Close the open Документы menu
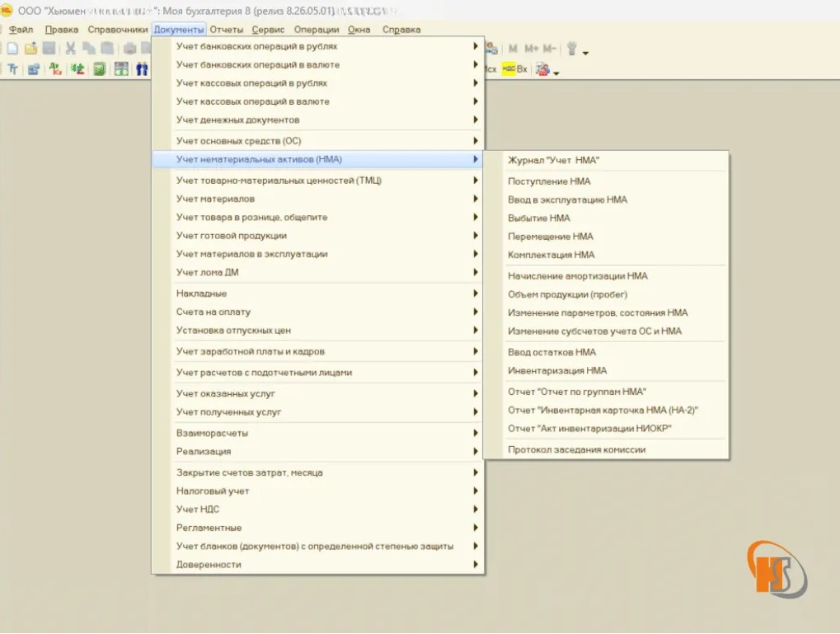 (178, 30)
